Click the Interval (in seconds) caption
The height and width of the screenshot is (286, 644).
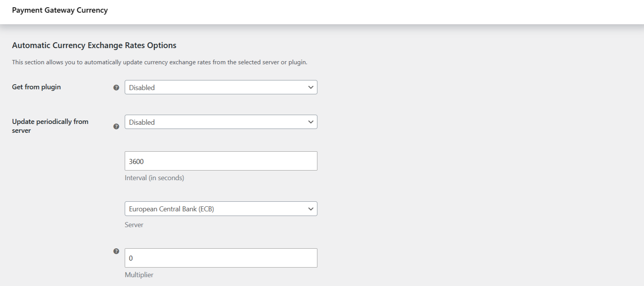tap(154, 178)
